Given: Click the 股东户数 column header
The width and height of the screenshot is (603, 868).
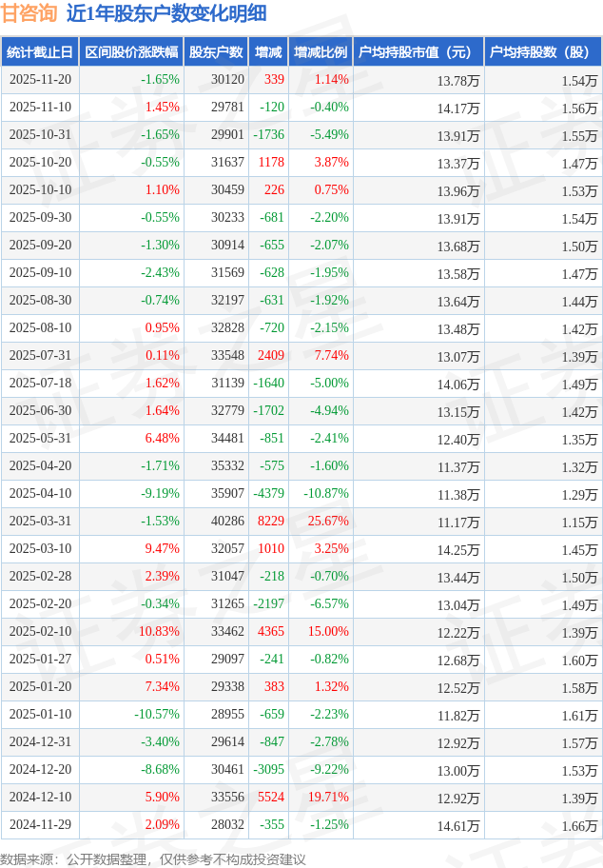Looking at the screenshot, I should coord(215,52).
